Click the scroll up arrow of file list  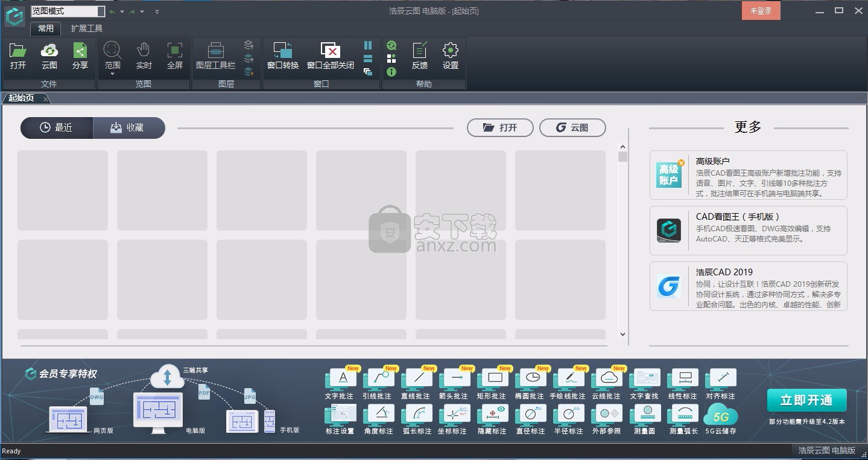(622, 147)
